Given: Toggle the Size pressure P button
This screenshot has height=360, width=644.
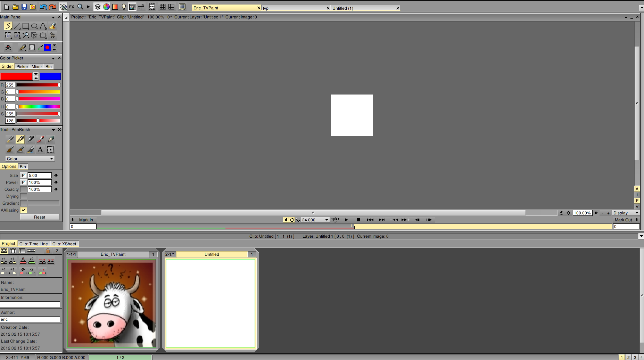Looking at the screenshot, I should point(24,175).
